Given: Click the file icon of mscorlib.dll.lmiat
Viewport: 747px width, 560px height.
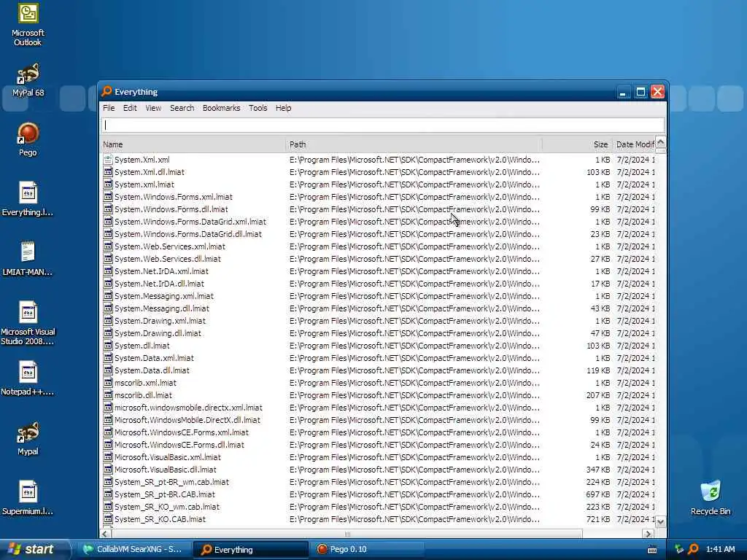Looking at the screenshot, I should (x=108, y=395).
